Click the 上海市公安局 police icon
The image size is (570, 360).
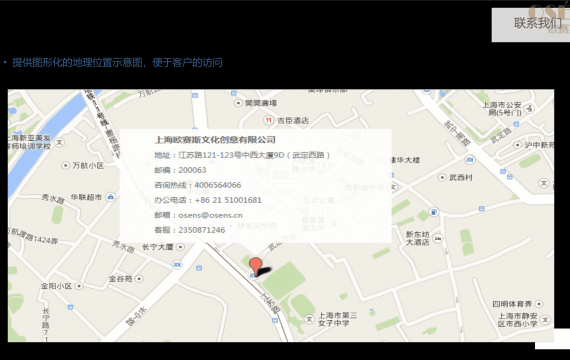coord(530,108)
